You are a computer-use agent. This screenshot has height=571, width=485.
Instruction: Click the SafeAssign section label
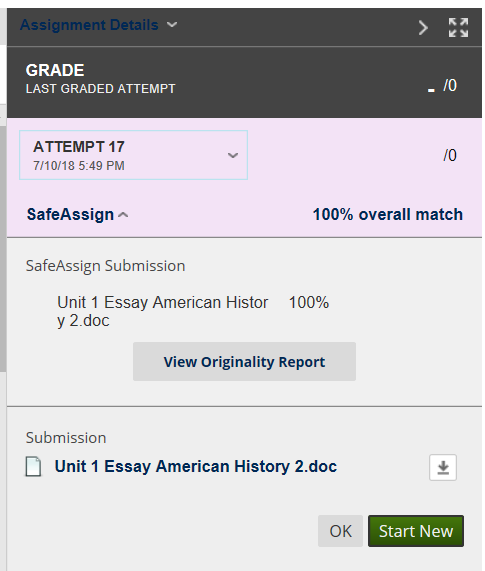coord(70,214)
